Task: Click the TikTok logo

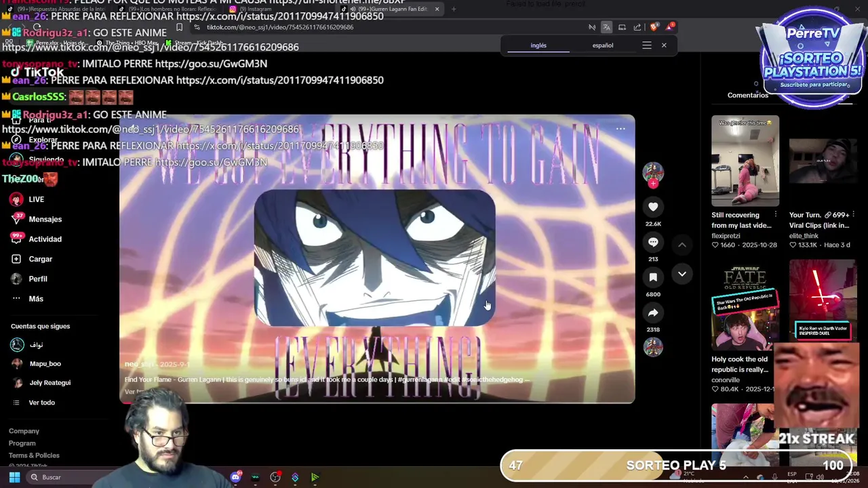Action: tap(37, 72)
